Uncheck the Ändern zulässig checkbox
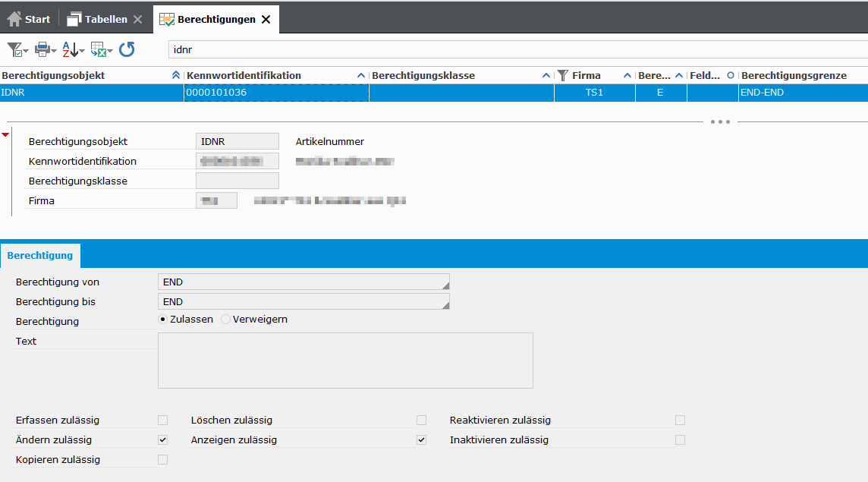This screenshot has height=482, width=868. 162,439
